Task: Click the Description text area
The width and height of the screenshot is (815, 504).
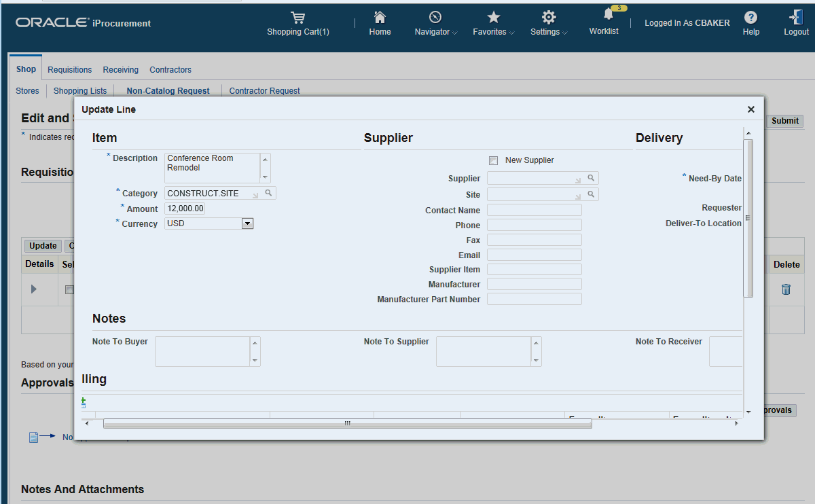Action: [x=212, y=168]
